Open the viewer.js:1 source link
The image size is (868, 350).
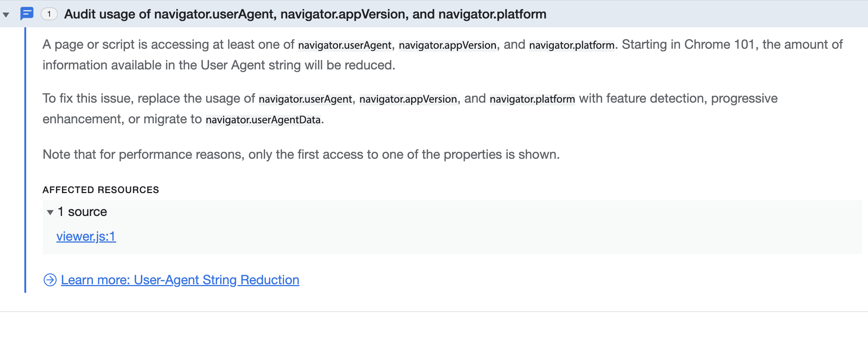(86, 236)
